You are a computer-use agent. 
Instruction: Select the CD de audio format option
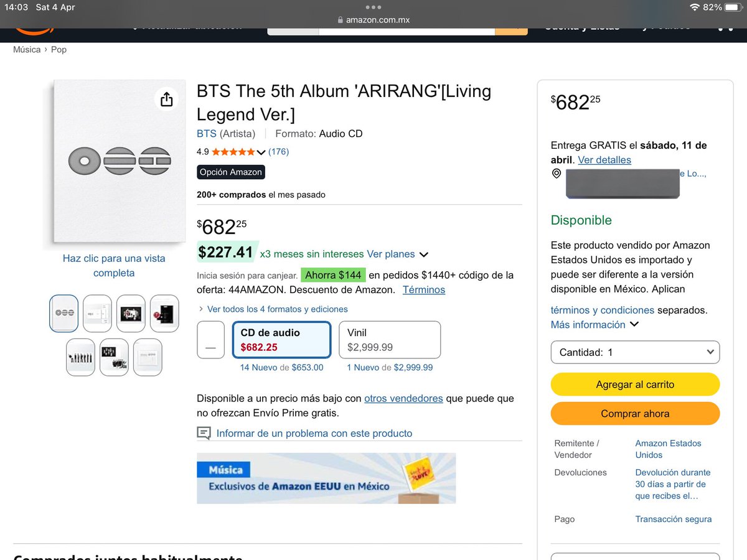click(x=281, y=340)
